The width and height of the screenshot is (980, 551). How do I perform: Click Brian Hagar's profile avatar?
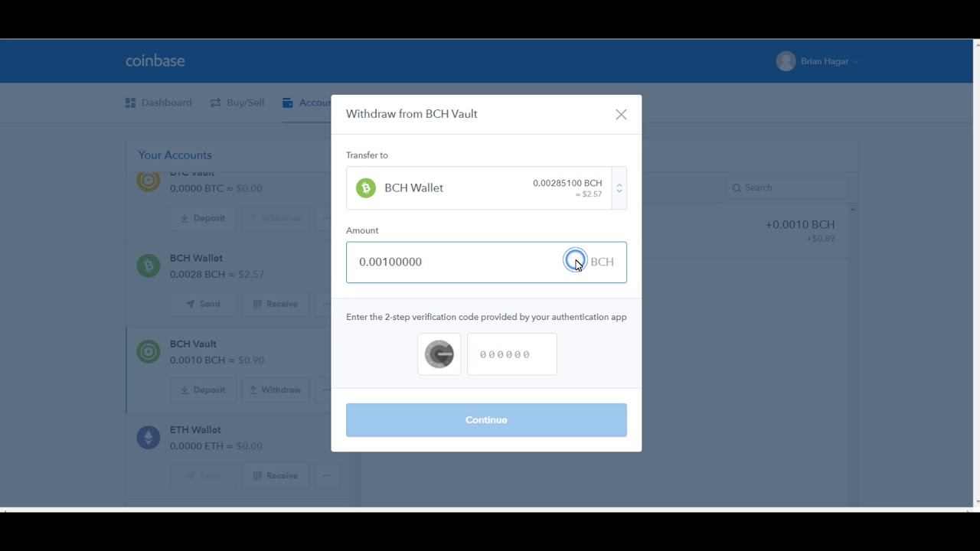point(786,61)
